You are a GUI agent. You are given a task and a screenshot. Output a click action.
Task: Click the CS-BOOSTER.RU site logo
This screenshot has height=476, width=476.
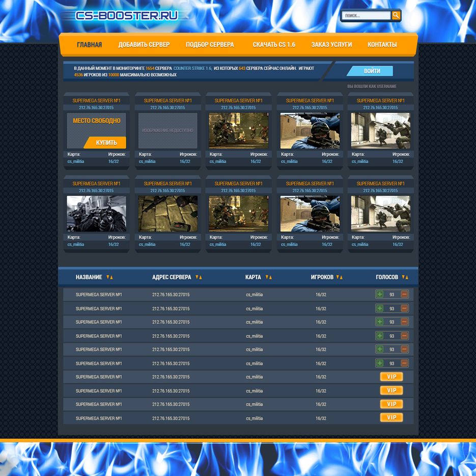(x=127, y=15)
